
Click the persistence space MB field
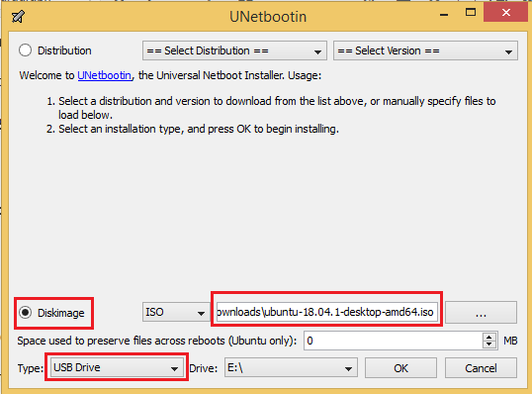(394, 341)
